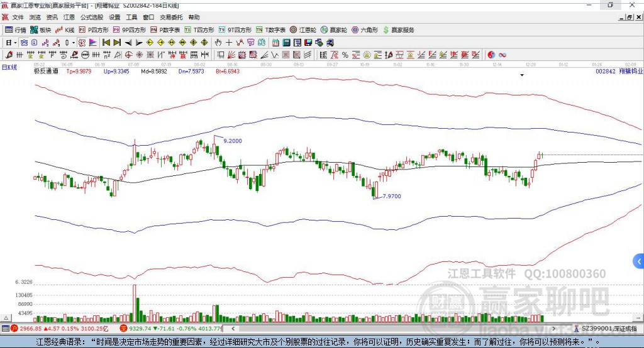Open the 公式选股 menu
Viewport: 644px width, 348px height.
pos(92,17)
